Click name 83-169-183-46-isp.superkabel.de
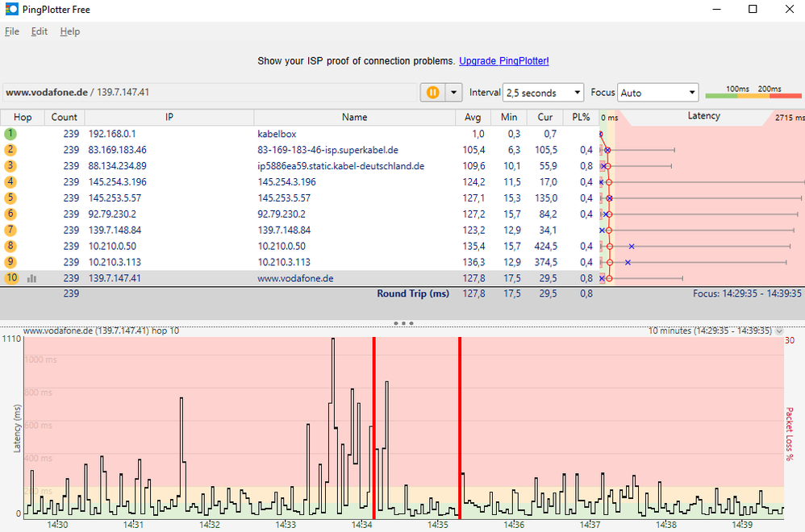Image resolution: width=805 pixels, height=532 pixels. [x=327, y=150]
